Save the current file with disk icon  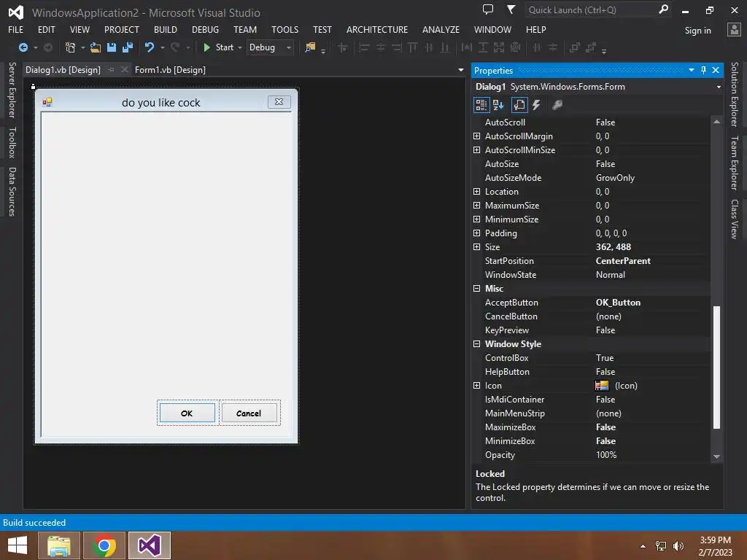coord(112,47)
